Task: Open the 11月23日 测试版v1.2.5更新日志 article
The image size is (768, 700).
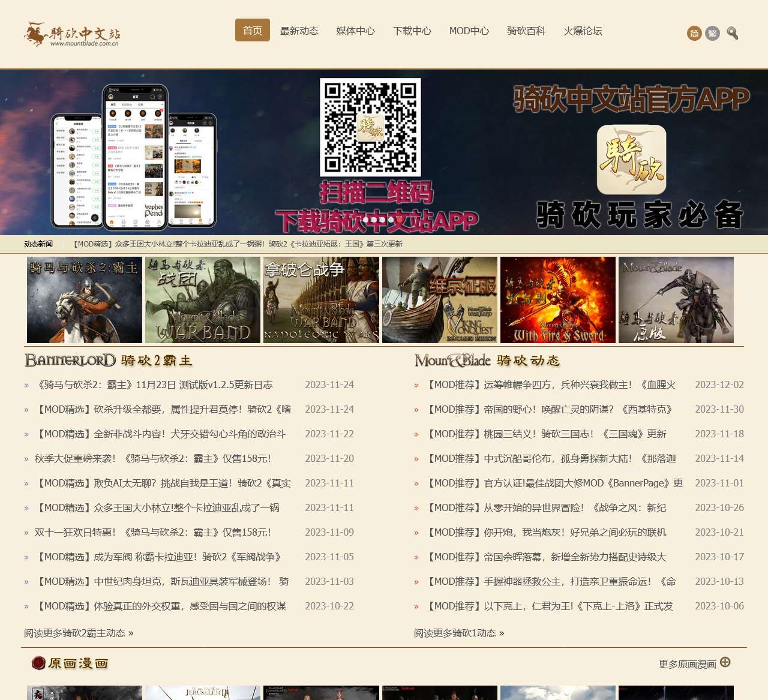Action: coord(155,384)
